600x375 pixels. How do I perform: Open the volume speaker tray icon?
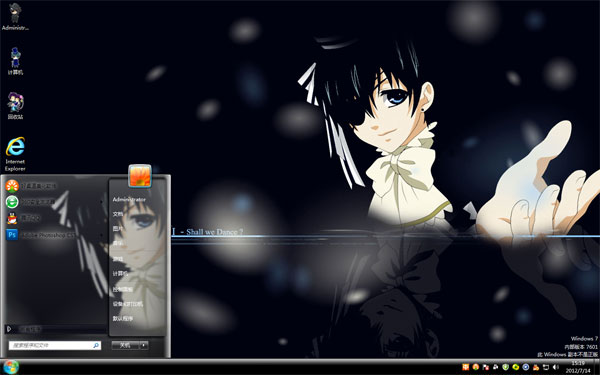[x=556, y=367]
